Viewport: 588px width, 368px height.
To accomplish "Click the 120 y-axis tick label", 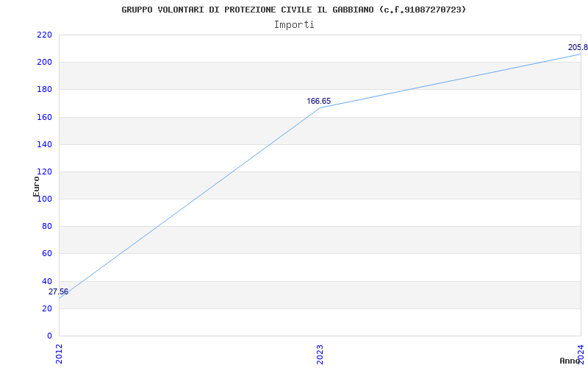I will [x=44, y=171].
